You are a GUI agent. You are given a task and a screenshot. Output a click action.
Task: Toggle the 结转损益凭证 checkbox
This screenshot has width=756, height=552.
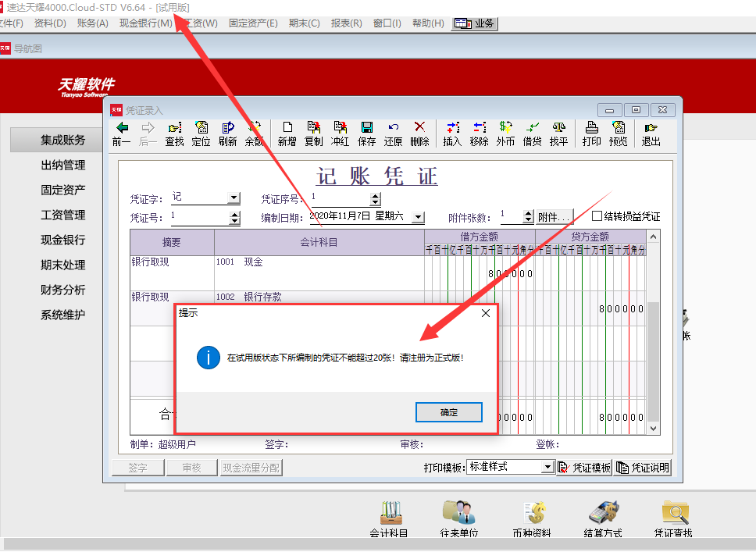click(x=597, y=216)
